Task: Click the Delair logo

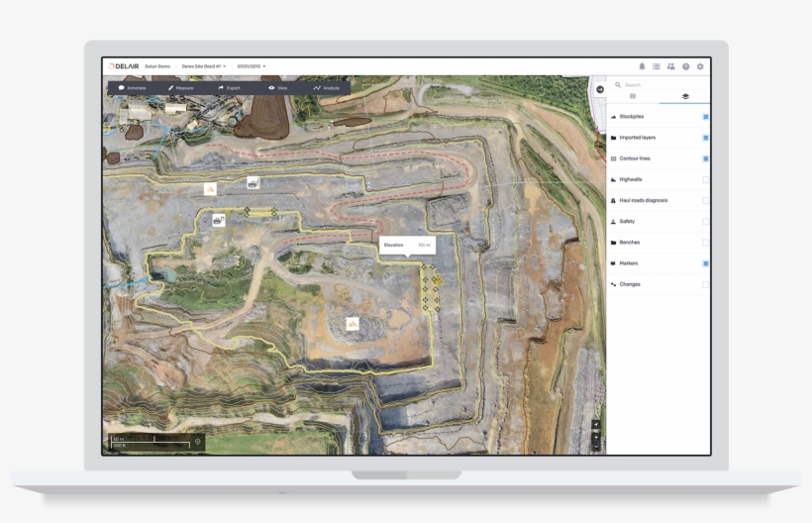Action: point(124,66)
